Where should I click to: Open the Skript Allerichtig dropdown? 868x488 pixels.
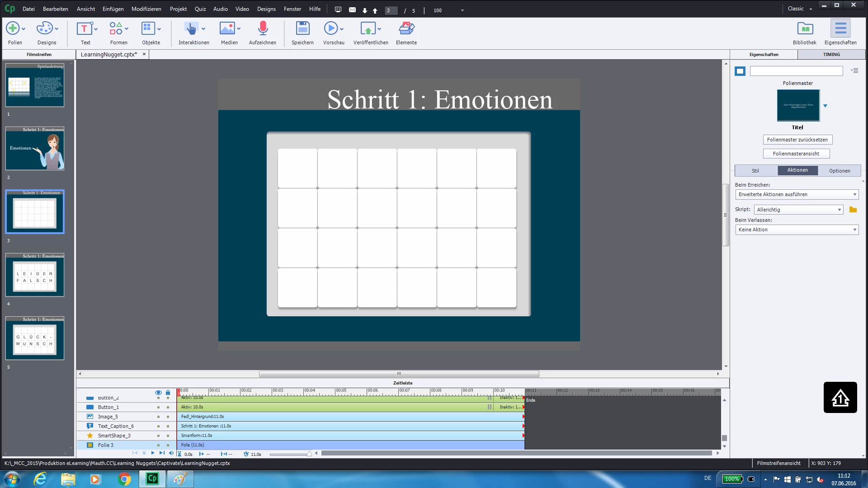(799, 210)
